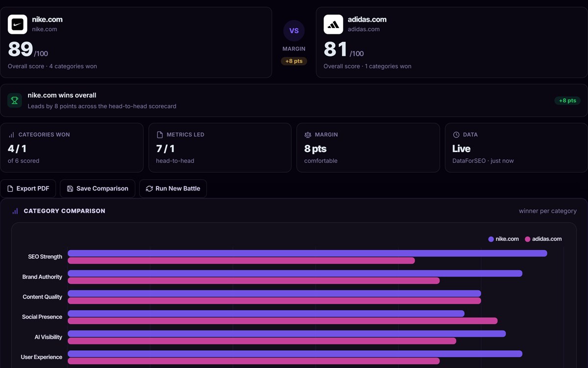
Task: Click the nike.com Social Presence bar
Action: pyautogui.click(x=266, y=314)
